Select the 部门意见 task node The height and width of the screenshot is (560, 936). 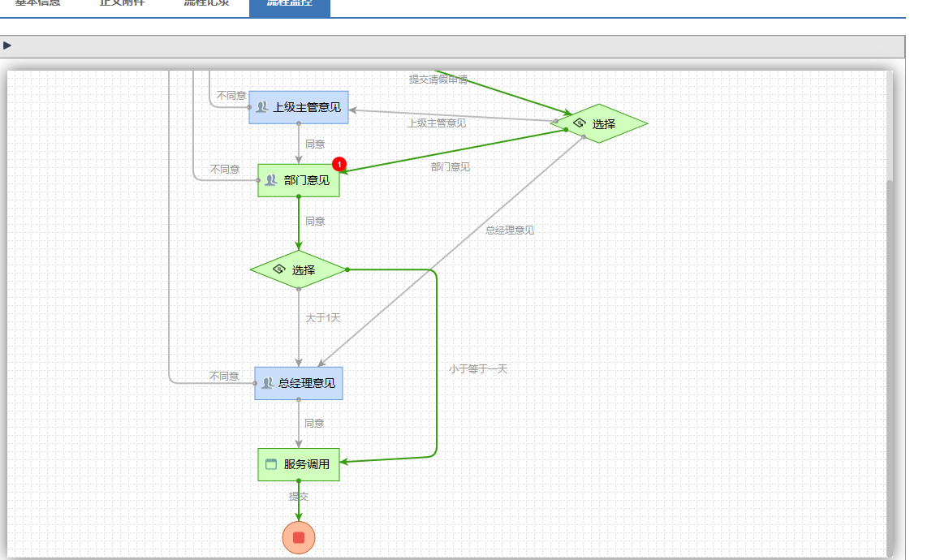pyautogui.click(x=299, y=180)
